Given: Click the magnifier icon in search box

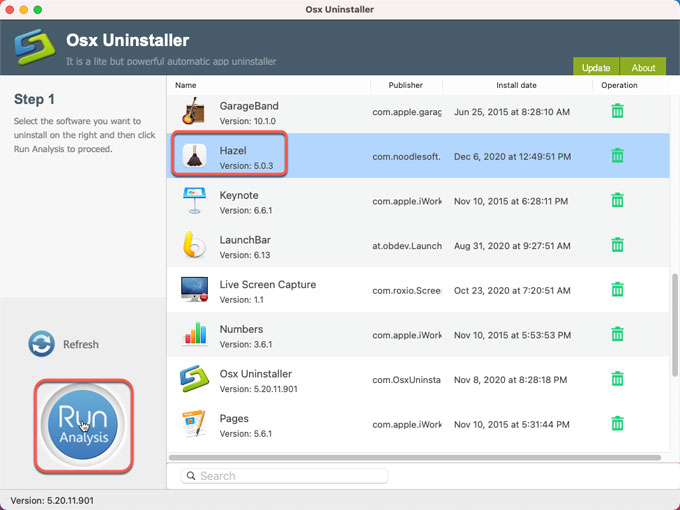Looking at the screenshot, I should click(x=191, y=476).
